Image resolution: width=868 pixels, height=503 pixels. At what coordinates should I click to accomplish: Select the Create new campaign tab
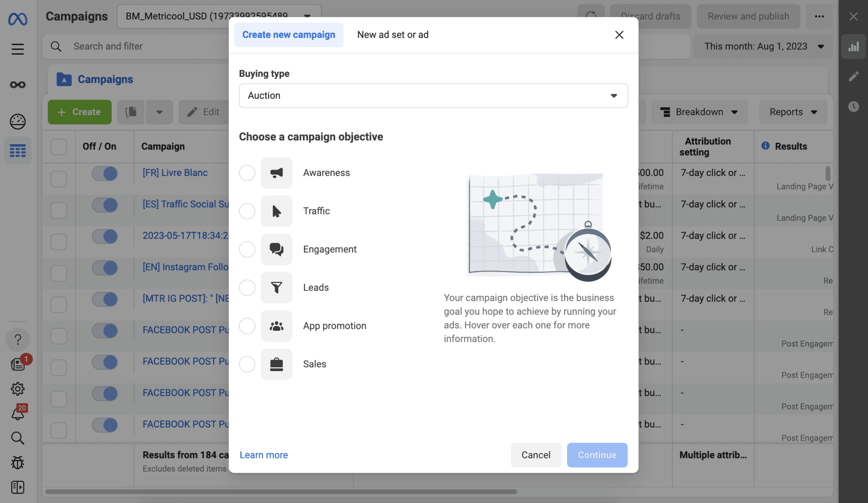288,35
